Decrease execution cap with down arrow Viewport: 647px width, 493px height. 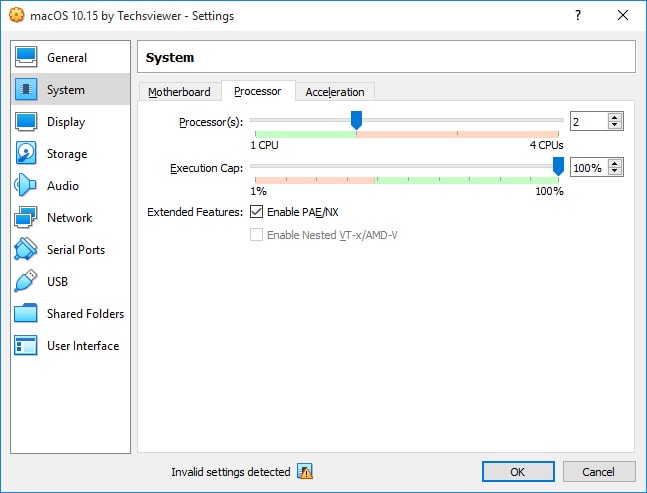click(615, 172)
